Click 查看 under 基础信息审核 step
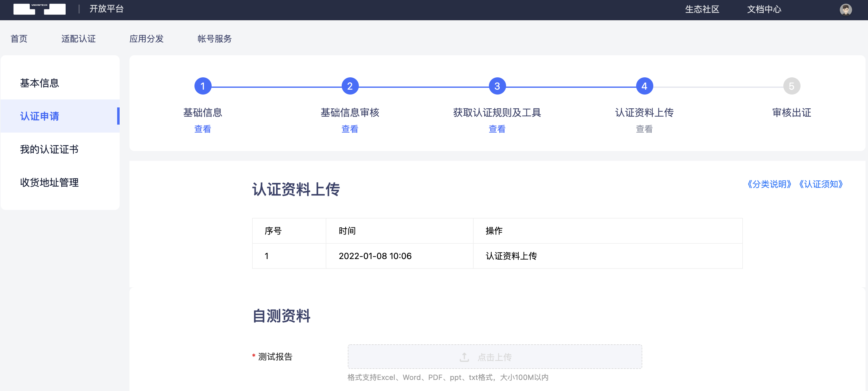 350,129
